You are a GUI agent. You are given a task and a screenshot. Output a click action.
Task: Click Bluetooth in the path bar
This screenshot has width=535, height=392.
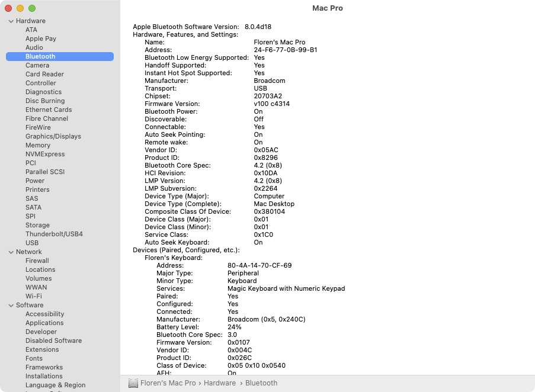coord(261,383)
